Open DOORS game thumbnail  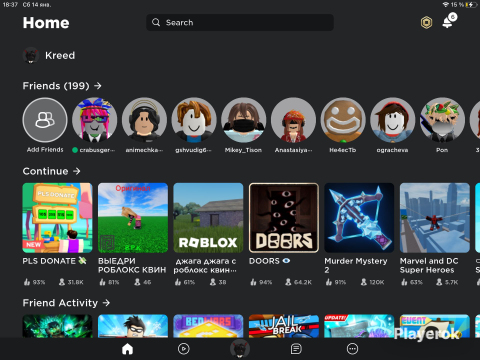(x=284, y=218)
